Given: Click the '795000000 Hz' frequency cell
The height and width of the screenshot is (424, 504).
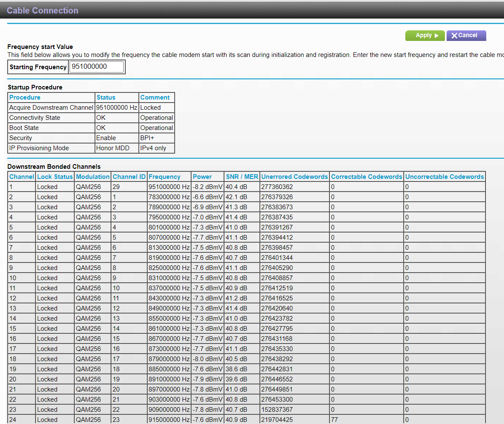Looking at the screenshot, I should [169, 217].
